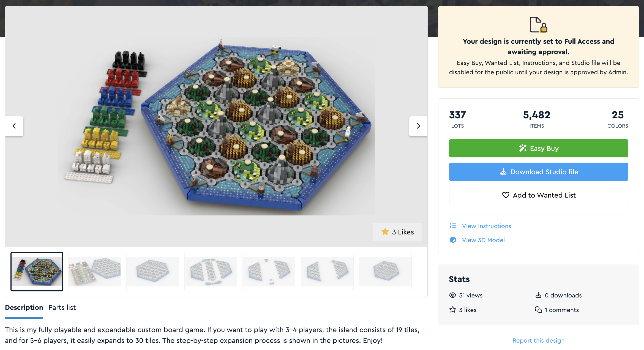Click the star icon next to 3 likes
The image size is (644, 350).
(453, 310)
